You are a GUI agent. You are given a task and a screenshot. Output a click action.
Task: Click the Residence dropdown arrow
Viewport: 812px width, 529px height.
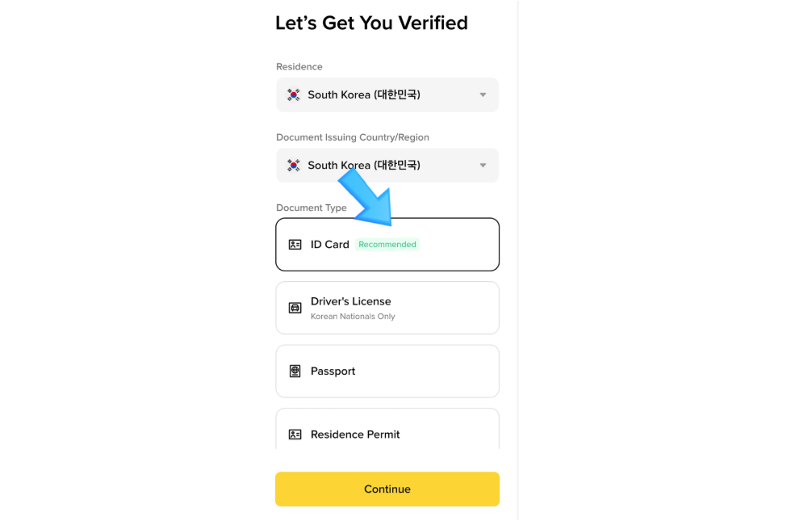click(x=483, y=94)
